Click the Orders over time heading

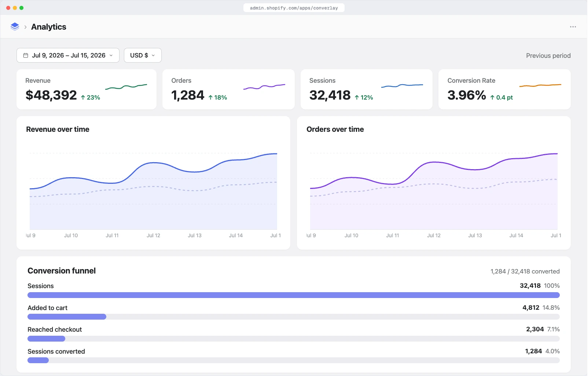[x=335, y=129]
